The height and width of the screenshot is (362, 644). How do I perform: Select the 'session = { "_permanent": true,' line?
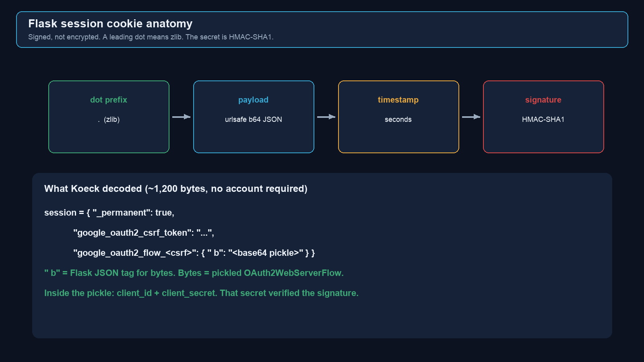click(x=109, y=213)
